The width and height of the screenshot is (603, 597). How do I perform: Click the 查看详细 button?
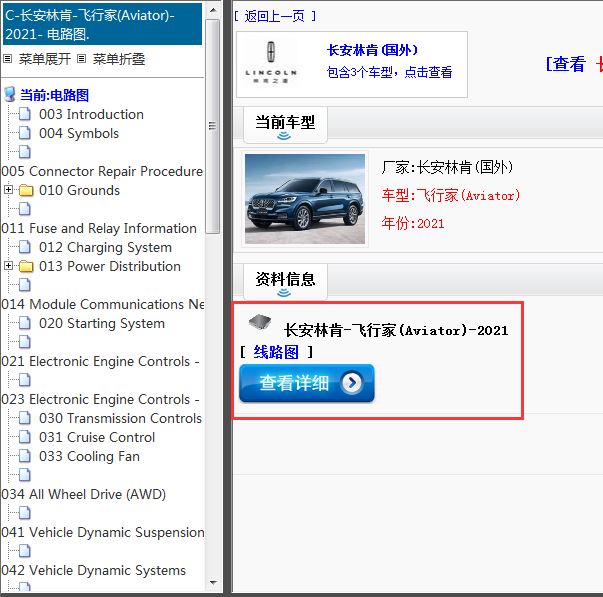pyautogui.click(x=306, y=384)
